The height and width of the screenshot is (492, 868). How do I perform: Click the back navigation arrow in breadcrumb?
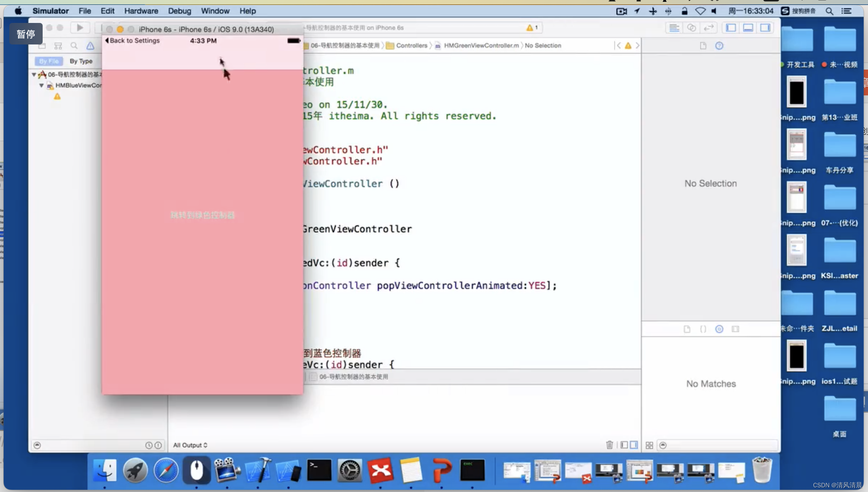point(618,45)
